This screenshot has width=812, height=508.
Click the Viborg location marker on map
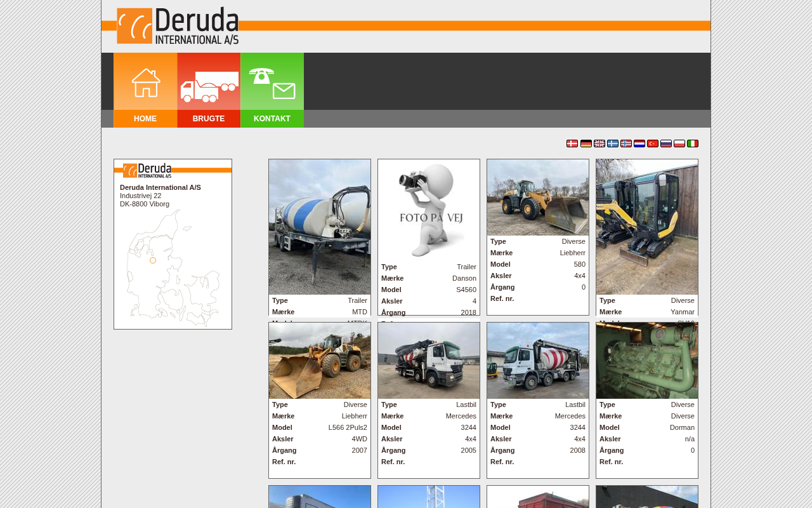point(153,260)
